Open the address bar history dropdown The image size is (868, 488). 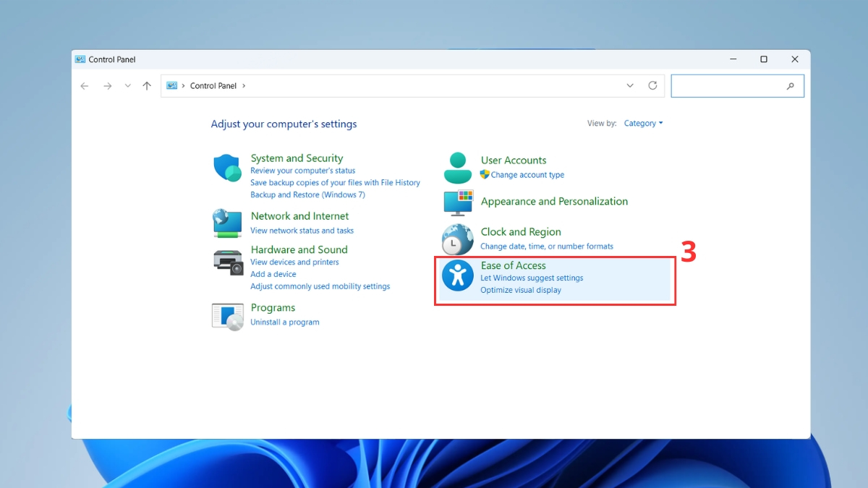(630, 85)
